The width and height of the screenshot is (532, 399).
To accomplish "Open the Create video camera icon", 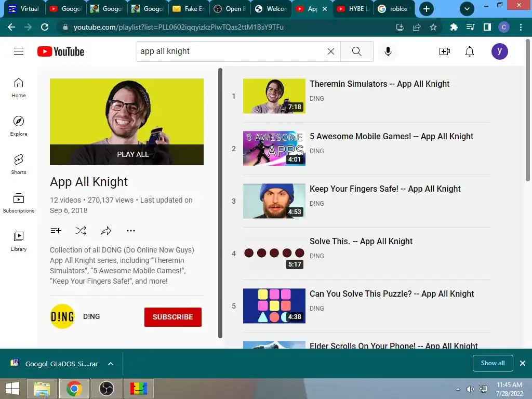I will (x=445, y=51).
